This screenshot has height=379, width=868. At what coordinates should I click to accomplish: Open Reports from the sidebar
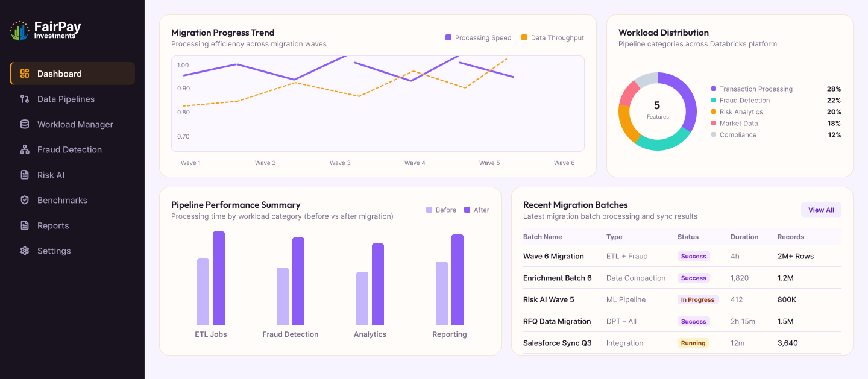point(72,225)
